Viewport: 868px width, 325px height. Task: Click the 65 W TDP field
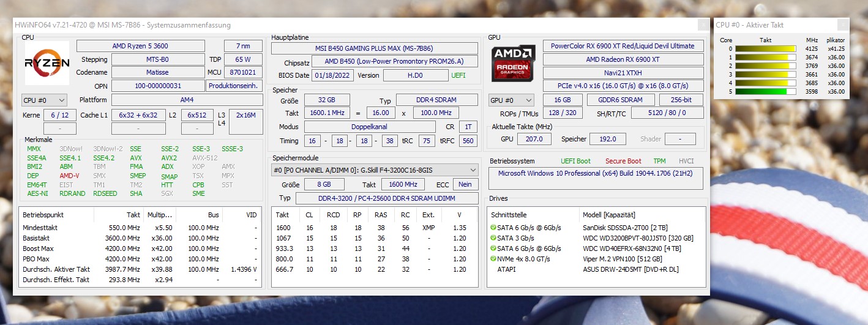(243, 59)
